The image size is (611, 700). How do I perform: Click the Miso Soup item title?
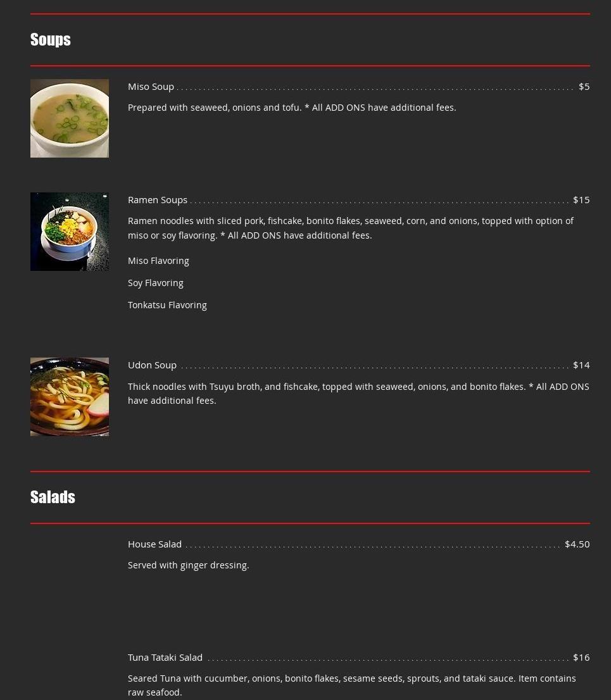pos(151,87)
